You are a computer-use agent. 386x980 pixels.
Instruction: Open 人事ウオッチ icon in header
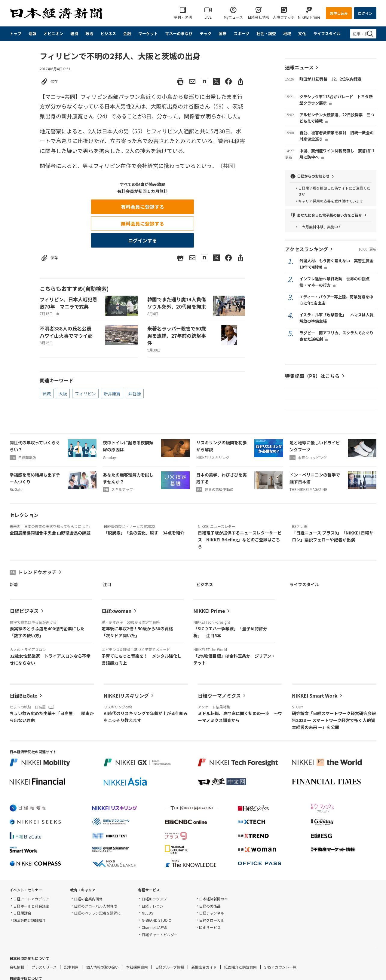[x=283, y=13]
